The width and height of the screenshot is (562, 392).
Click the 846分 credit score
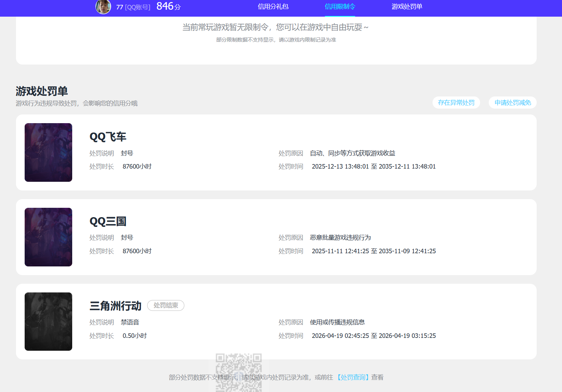point(169,6)
